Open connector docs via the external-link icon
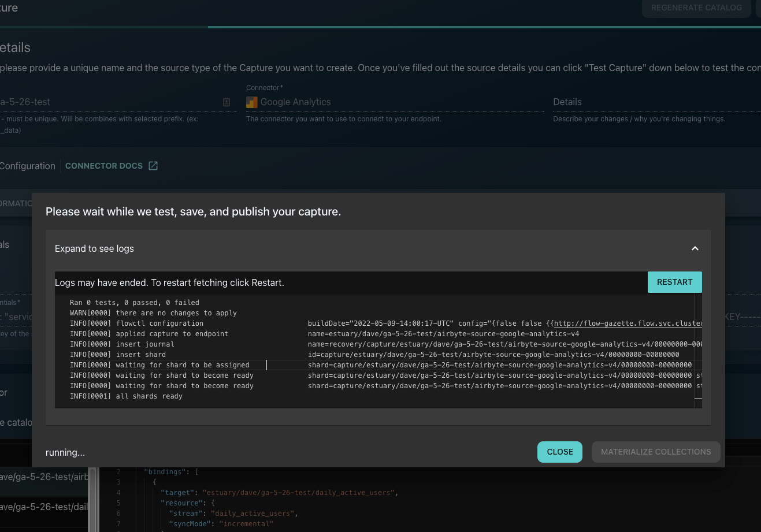Screen dimensions: 761x532 153,165
